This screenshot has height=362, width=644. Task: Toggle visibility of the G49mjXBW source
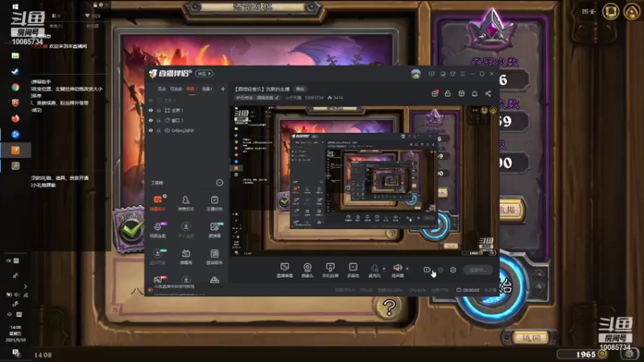click(151, 130)
